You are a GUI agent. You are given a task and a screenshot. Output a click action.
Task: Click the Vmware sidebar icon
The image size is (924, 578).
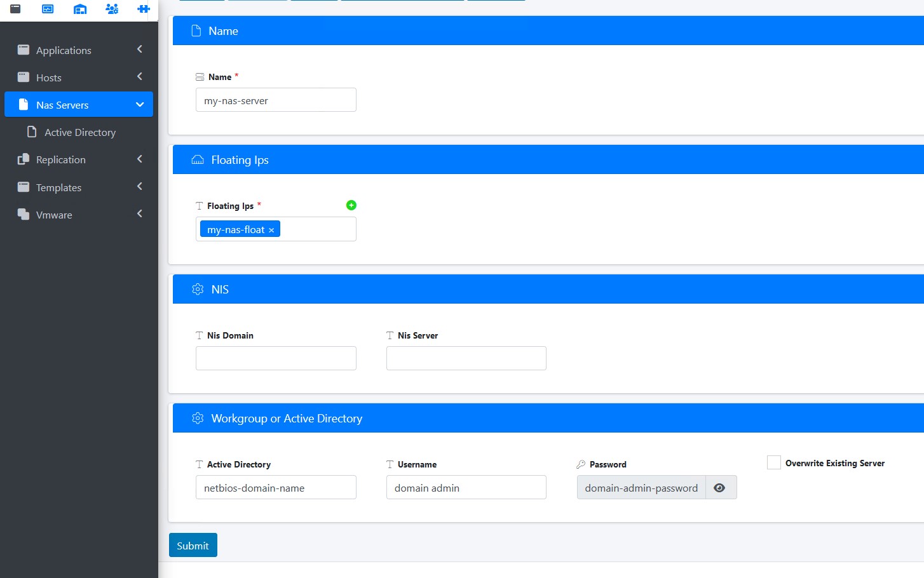[24, 214]
